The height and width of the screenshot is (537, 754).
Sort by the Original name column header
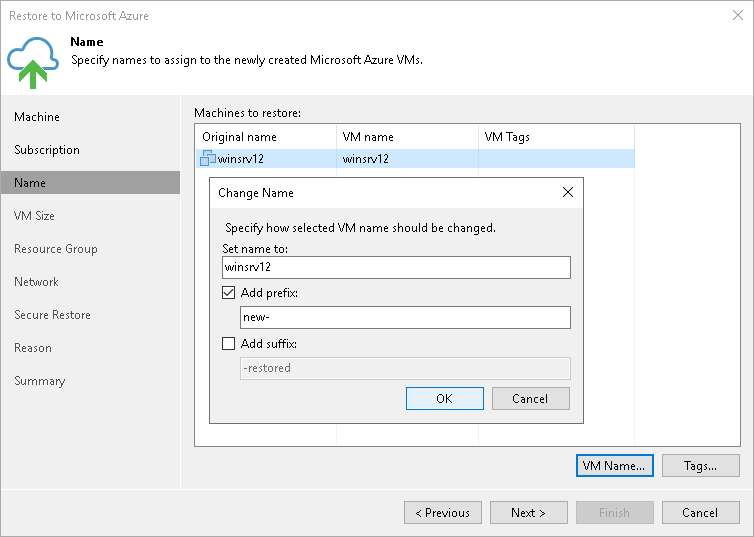coord(266,137)
